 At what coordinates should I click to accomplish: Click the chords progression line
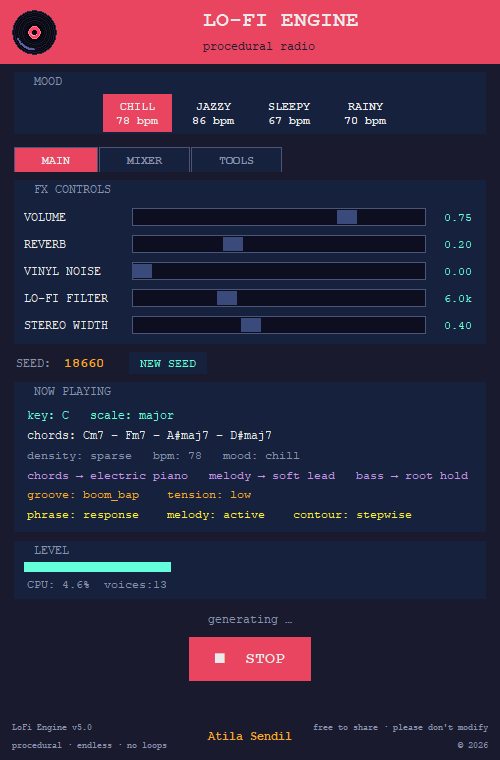[x=149, y=435]
